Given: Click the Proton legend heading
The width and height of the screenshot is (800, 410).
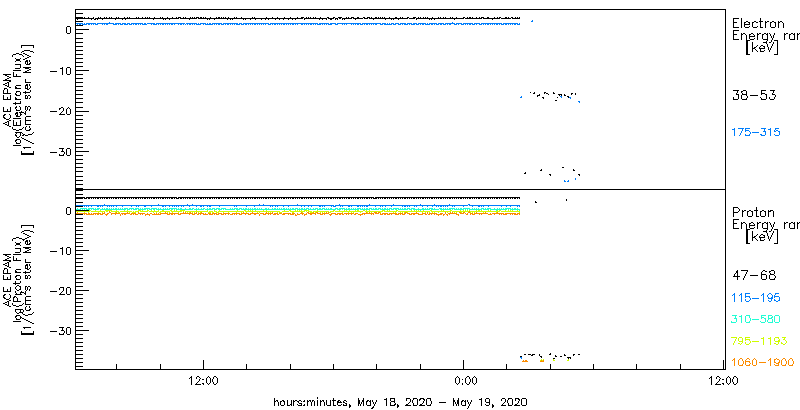Looking at the screenshot, I should click(753, 212).
